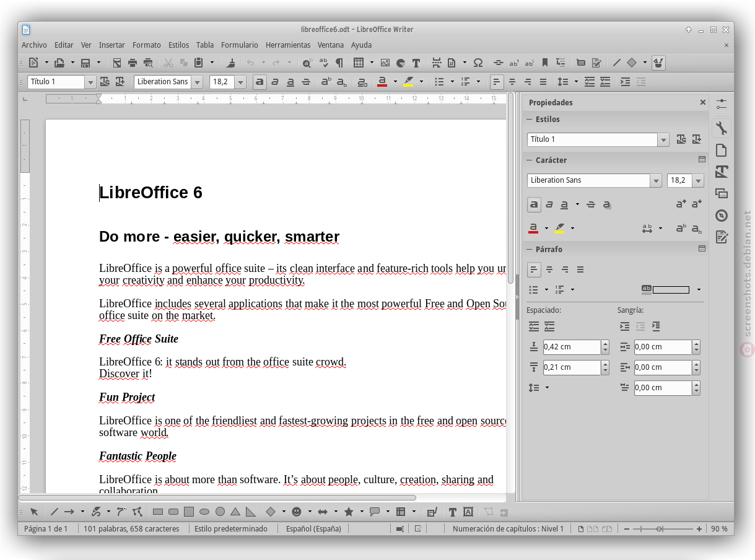Open the Insertar menu
This screenshot has width=755, height=560.
[111, 45]
